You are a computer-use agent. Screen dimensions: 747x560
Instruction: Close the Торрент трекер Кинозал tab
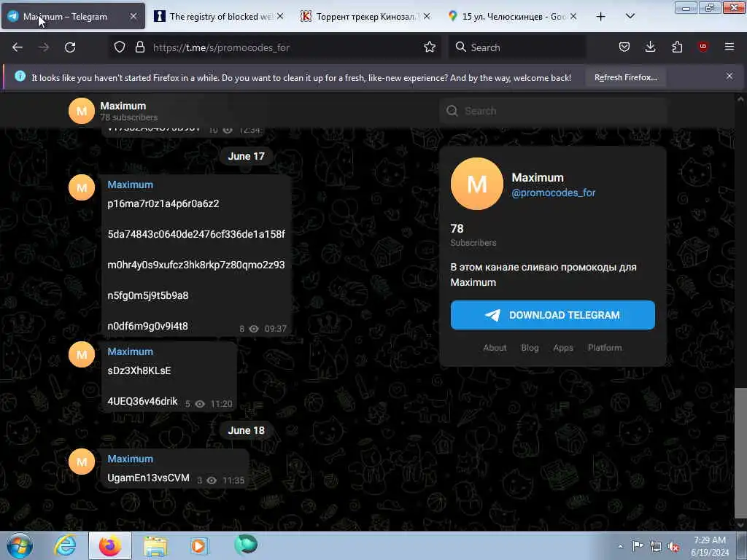427,17
